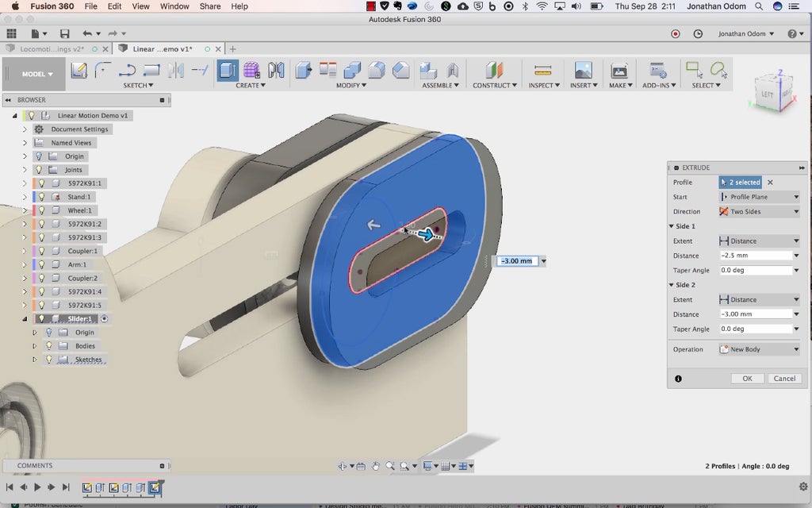812x508 pixels.
Task: Open the Direction dropdown showing Two Sides
Action: tap(759, 212)
